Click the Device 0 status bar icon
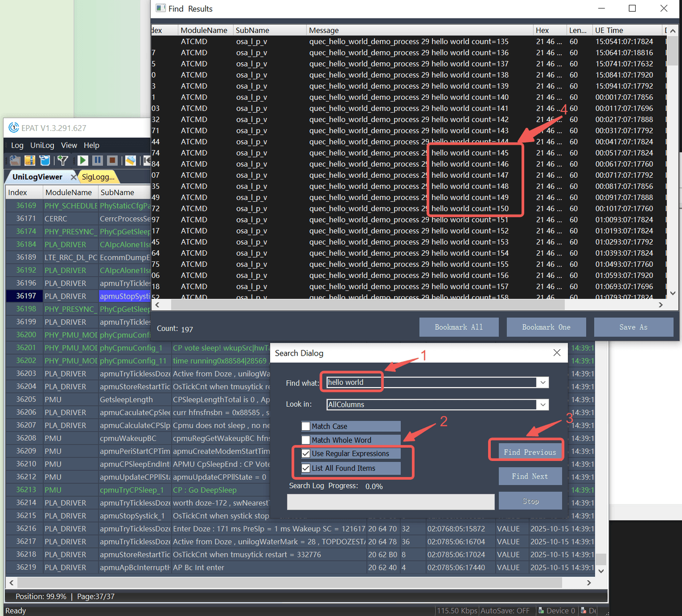The height and width of the screenshot is (616, 682). click(541, 611)
